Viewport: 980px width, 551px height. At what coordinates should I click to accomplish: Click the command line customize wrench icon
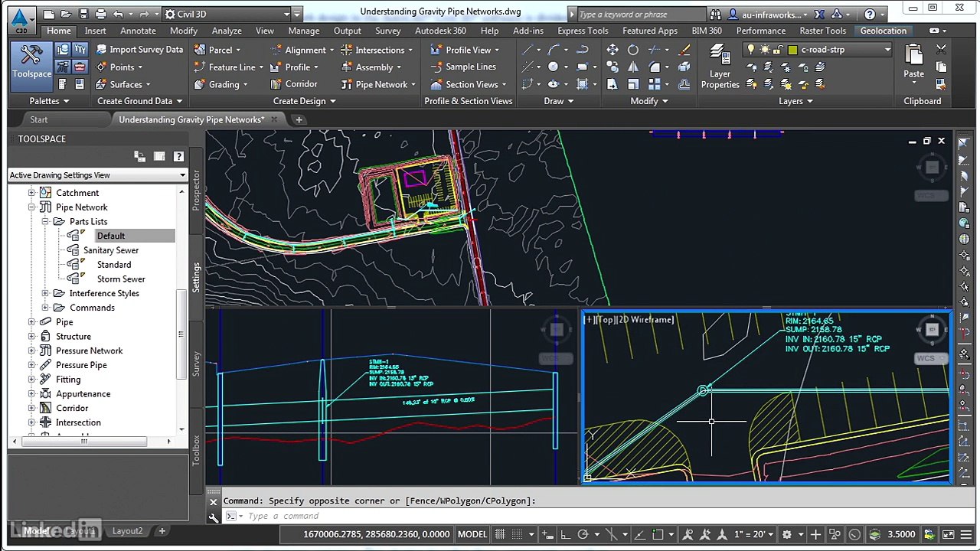214,517
